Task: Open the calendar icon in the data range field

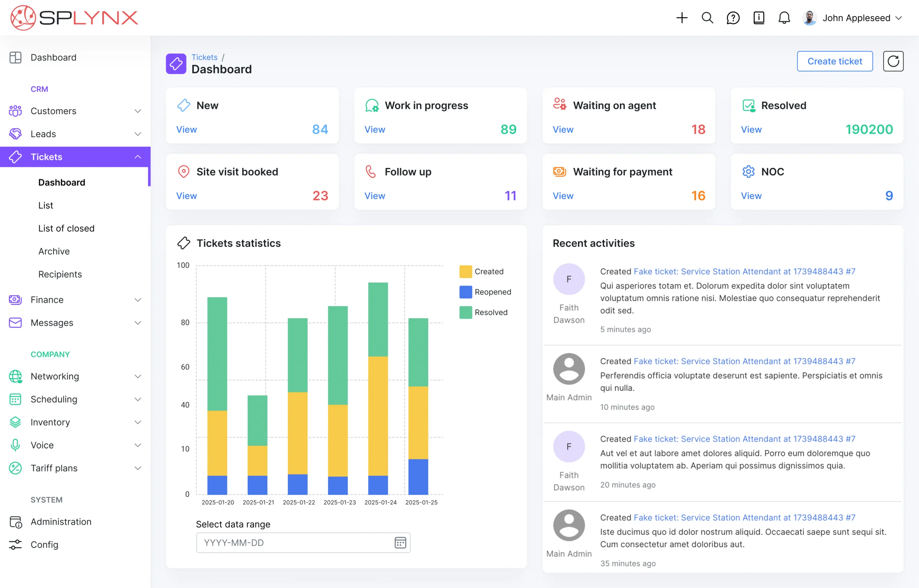Action: [400, 542]
